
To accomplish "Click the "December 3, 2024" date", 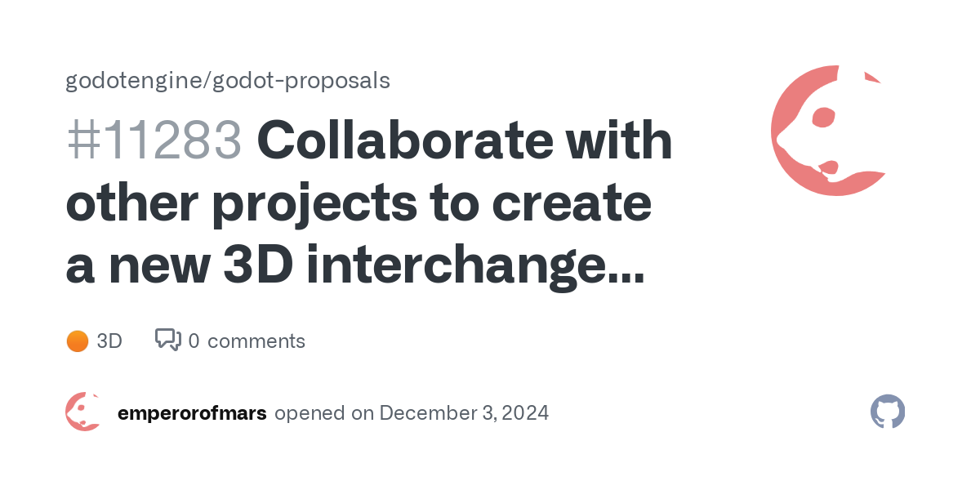I will (464, 413).
